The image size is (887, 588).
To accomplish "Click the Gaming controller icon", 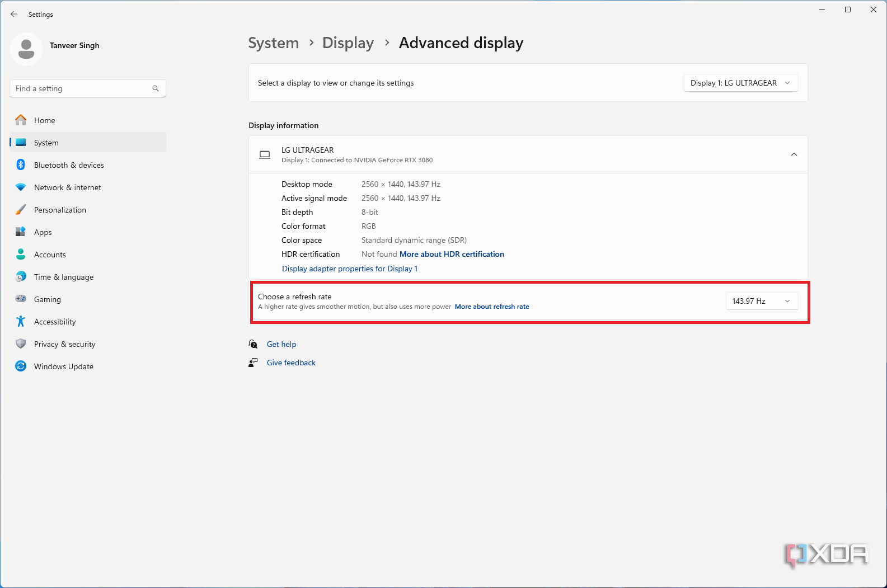I will click(x=21, y=299).
